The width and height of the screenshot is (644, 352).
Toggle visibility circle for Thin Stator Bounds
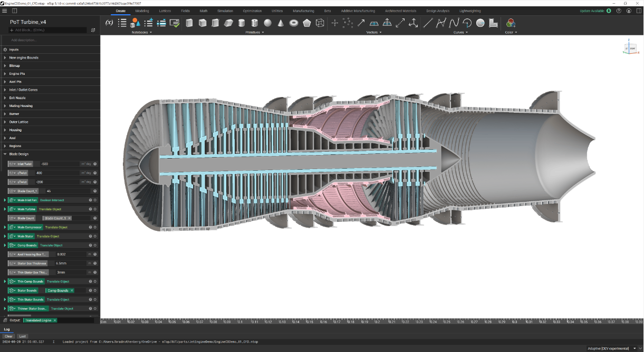click(95, 299)
